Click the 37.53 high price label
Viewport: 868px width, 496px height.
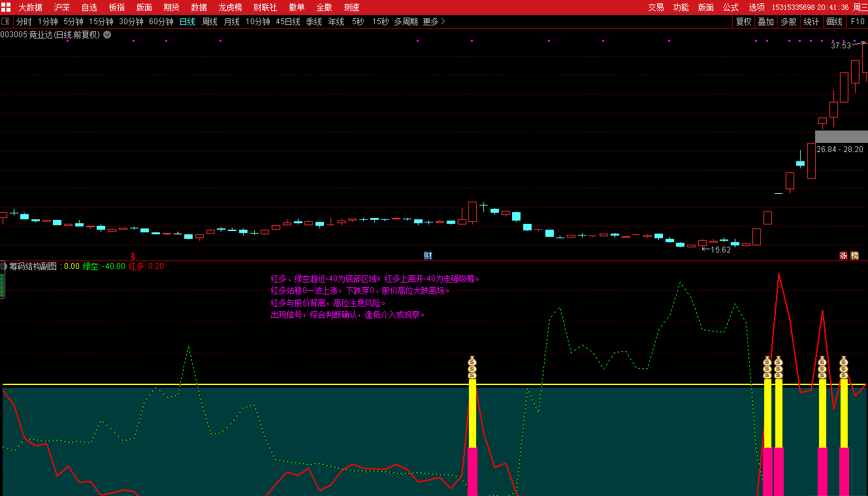(841, 46)
